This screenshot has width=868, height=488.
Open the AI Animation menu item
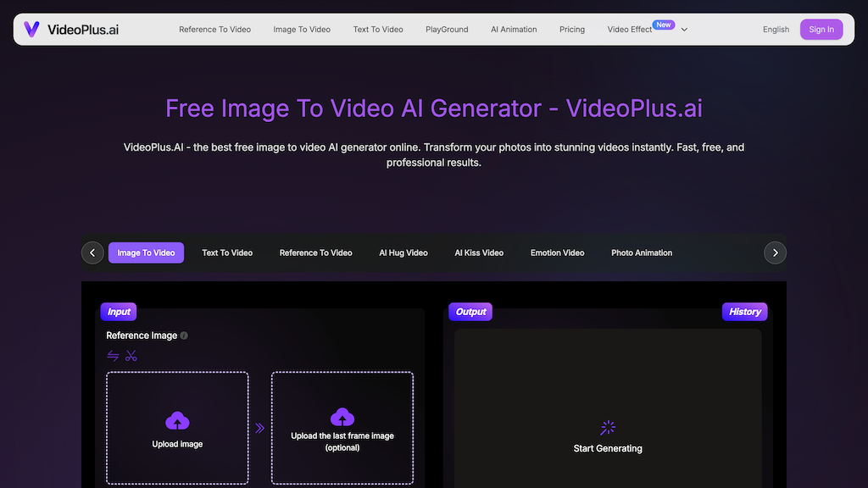click(x=514, y=29)
